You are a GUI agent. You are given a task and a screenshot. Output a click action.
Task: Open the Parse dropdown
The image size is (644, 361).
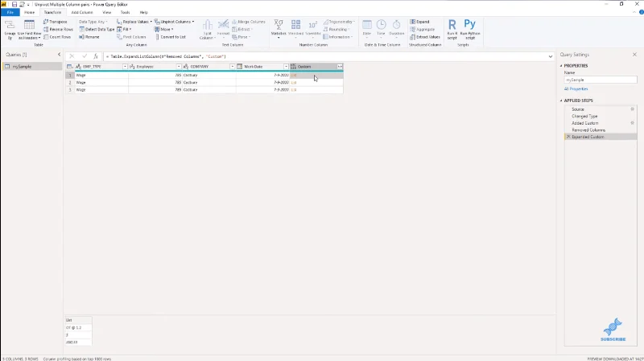[241, 37]
